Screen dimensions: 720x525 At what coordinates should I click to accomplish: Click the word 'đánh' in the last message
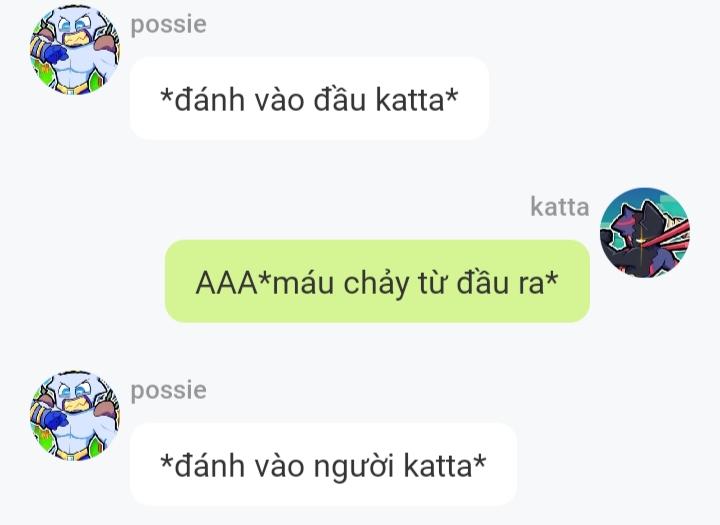click(x=209, y=464)
